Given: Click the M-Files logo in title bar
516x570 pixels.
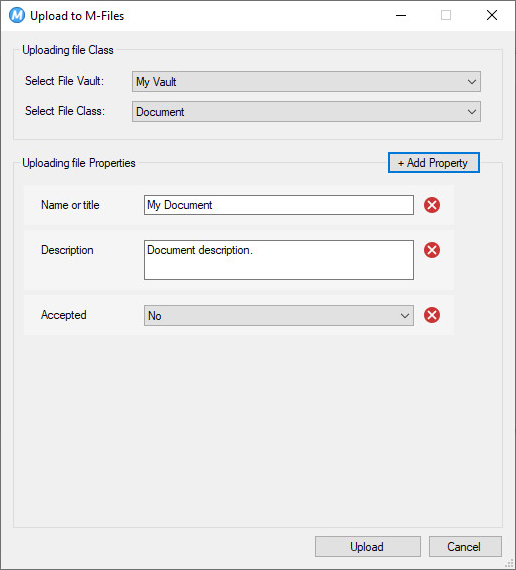Looking at the screenshot, I should click(17, 15).
